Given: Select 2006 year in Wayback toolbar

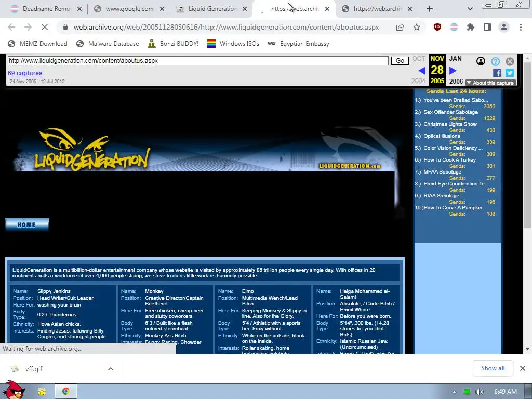Looking at the screenshot, I should (456, 82).
